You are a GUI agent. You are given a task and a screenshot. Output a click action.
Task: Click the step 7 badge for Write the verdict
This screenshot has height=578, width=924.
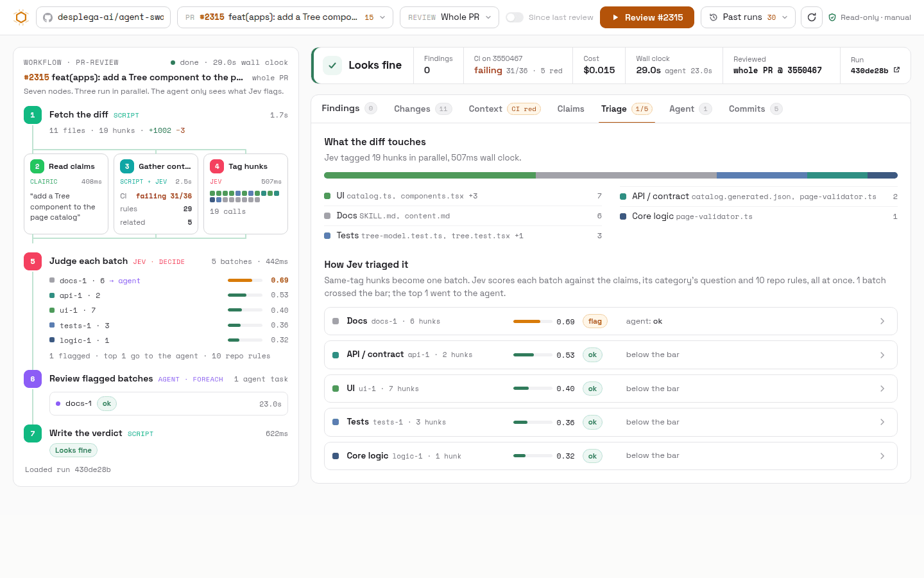click(33, 433)
